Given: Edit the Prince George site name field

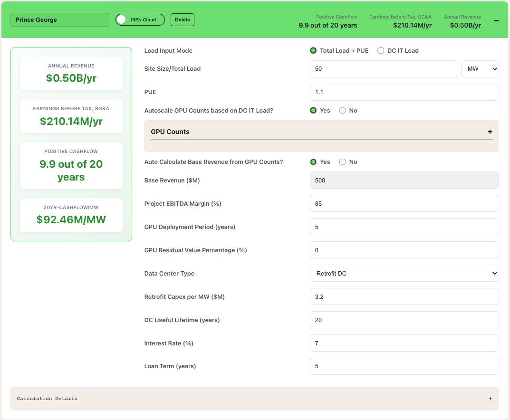Looking at the screenshot, I should [x=60, y=20].
